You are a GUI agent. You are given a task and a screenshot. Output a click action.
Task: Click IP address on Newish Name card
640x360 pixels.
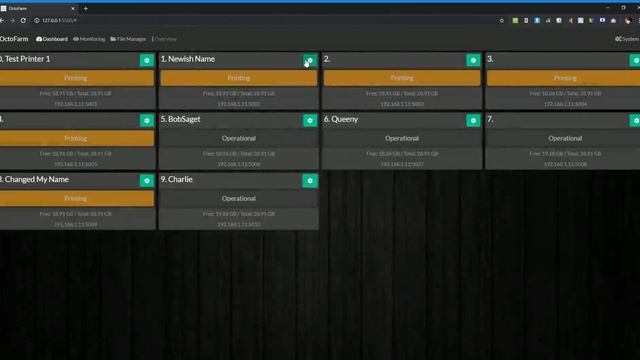239,104
